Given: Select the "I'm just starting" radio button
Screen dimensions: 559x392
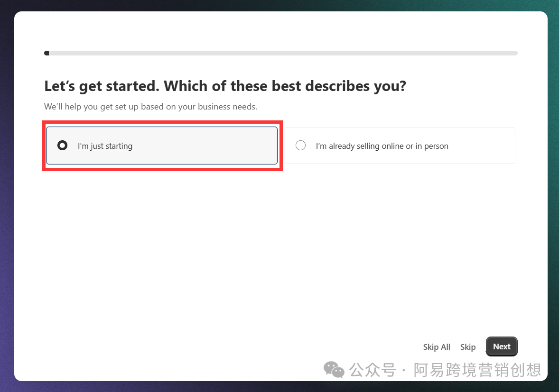Looking at the screenshot, I should [x=62, y=146].
